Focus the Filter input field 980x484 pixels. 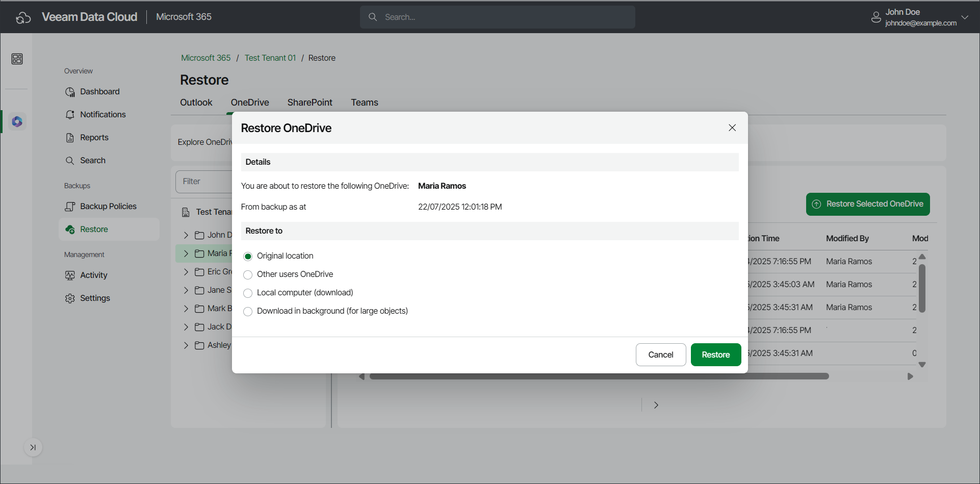(x=204, y=182)
